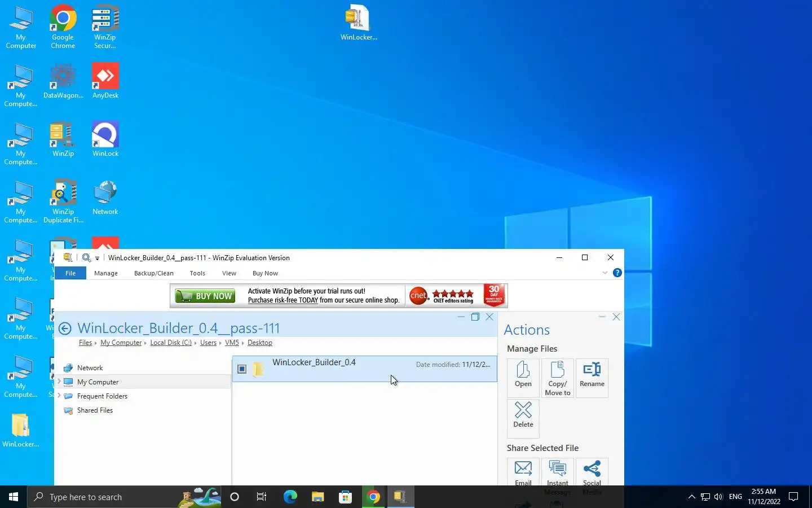Viewport: 812px width, 508px height.
Task: Select the WinLocker_Builder_0.4 folder row
Action: pyautogui.click(x=364, y=369)
